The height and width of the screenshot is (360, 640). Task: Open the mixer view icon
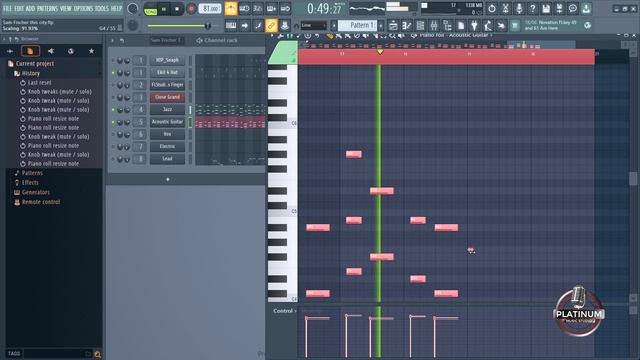[434, 26]
